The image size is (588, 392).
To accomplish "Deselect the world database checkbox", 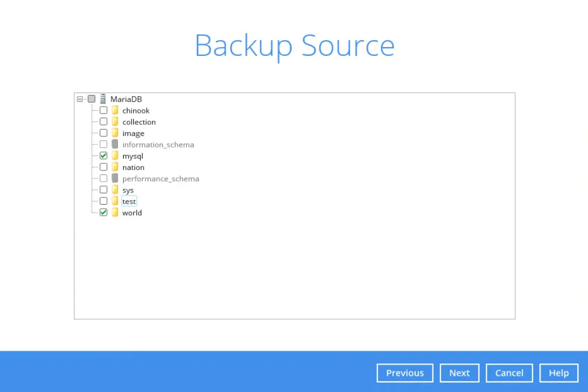I will pyautogui.click(x=104, y=212).
